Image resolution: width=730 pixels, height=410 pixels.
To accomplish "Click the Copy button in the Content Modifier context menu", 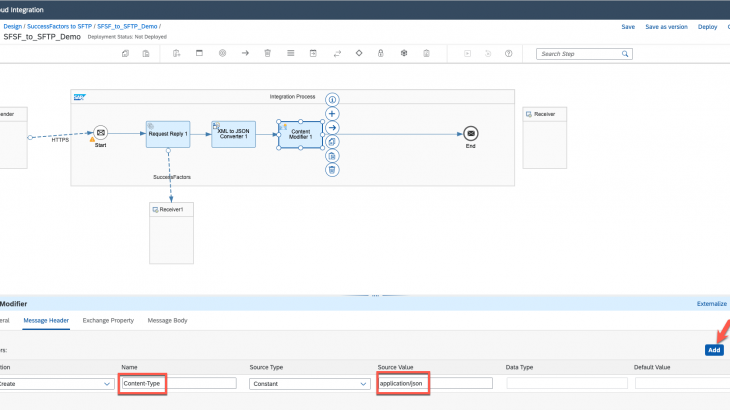I will (332, 141).
